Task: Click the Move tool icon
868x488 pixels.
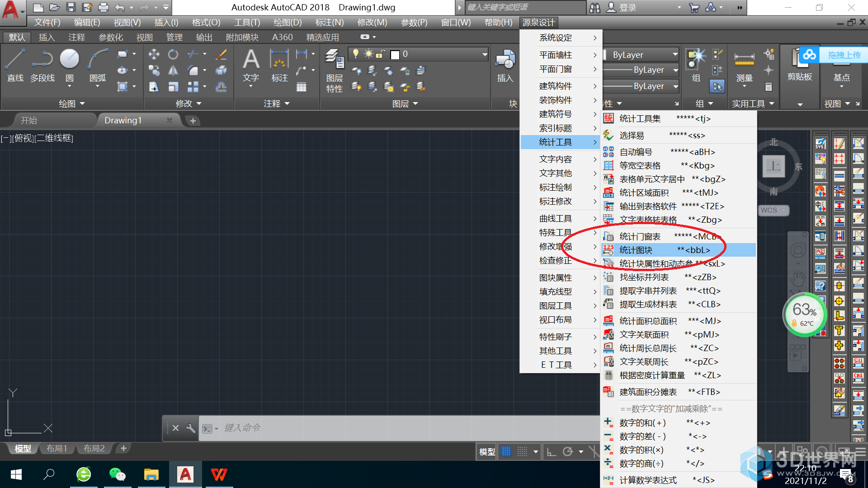Action: click(154, 54)
